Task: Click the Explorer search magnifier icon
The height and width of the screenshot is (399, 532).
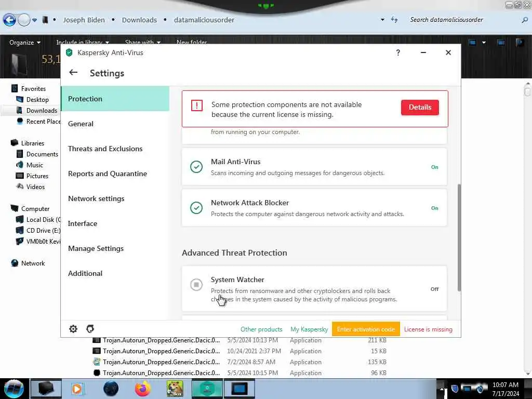Action: click(x=525, y=20)
